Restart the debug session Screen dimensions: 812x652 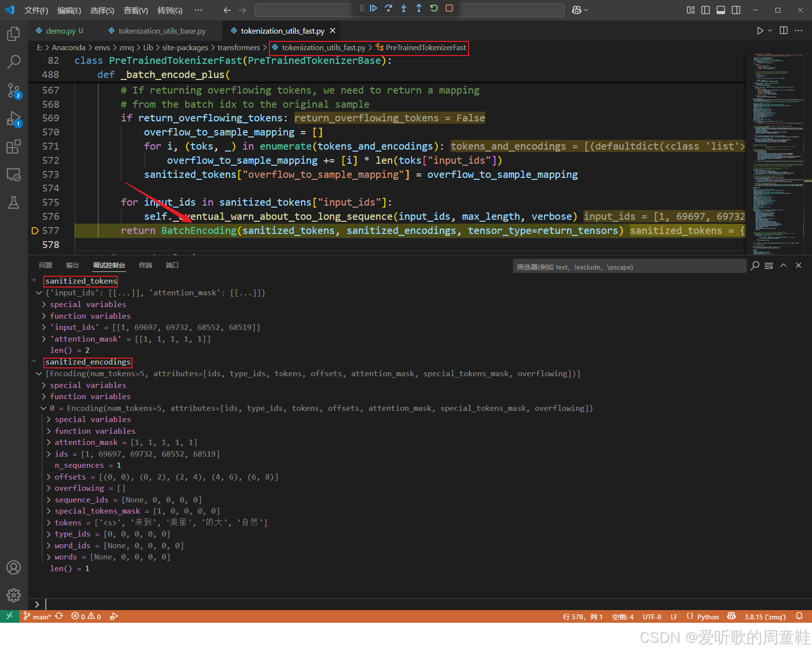click(x=434, y=8)
